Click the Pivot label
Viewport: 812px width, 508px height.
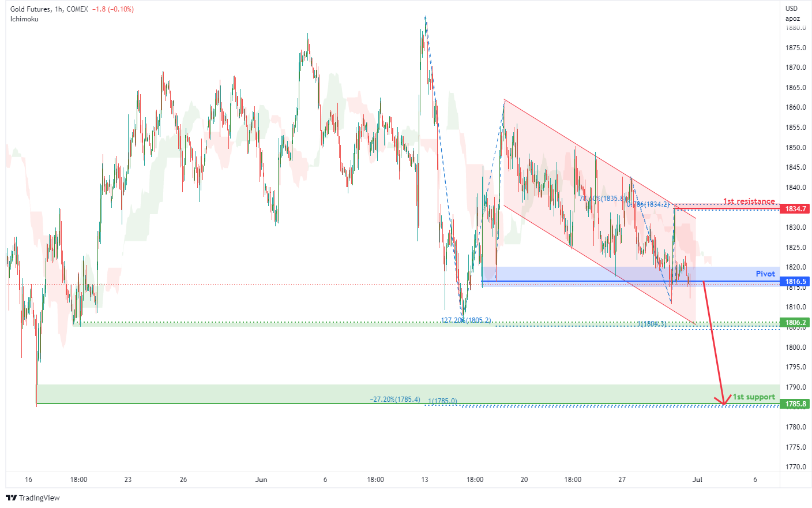tap(765, 274)
